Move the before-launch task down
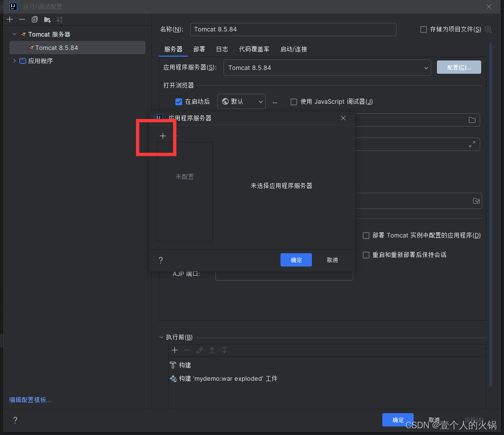Viewport: 504px width, 435px height. point(224,350)
